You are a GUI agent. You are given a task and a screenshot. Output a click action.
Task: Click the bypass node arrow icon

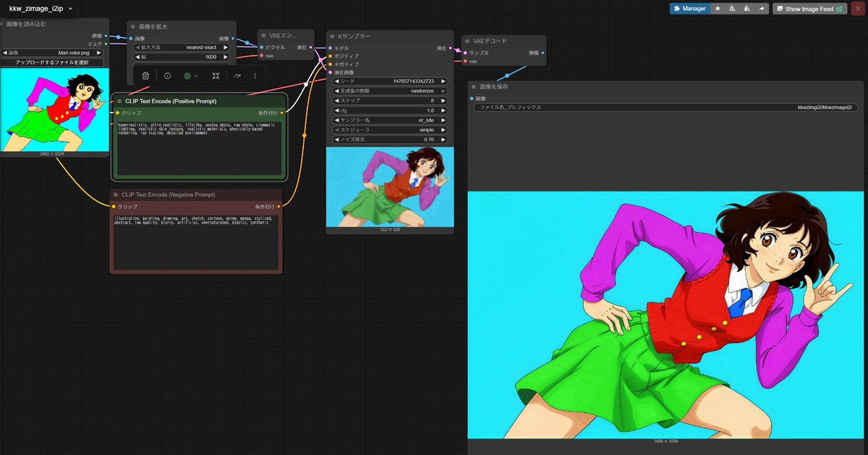pos(237,75)
